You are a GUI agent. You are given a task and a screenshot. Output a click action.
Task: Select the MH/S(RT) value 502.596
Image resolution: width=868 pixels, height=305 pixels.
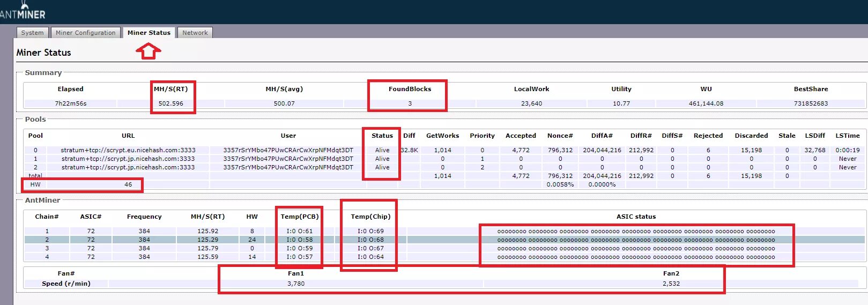click(171, 103)
